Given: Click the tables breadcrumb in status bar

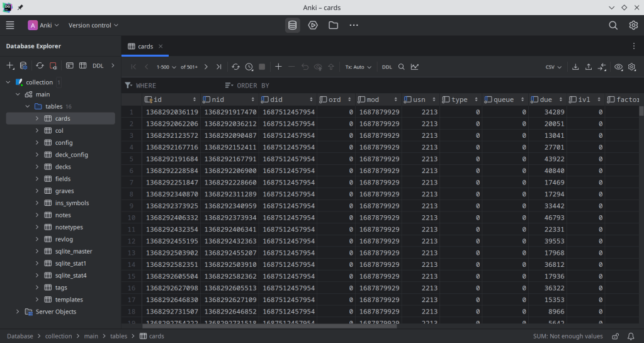Looking at the screenshot, I should (119, 336).
